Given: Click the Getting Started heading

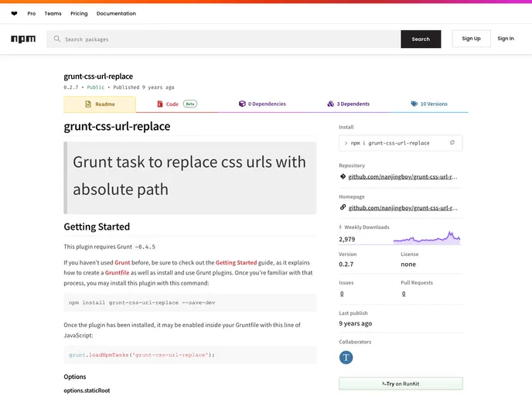Looking at the screenshot, I should point(97,227).
